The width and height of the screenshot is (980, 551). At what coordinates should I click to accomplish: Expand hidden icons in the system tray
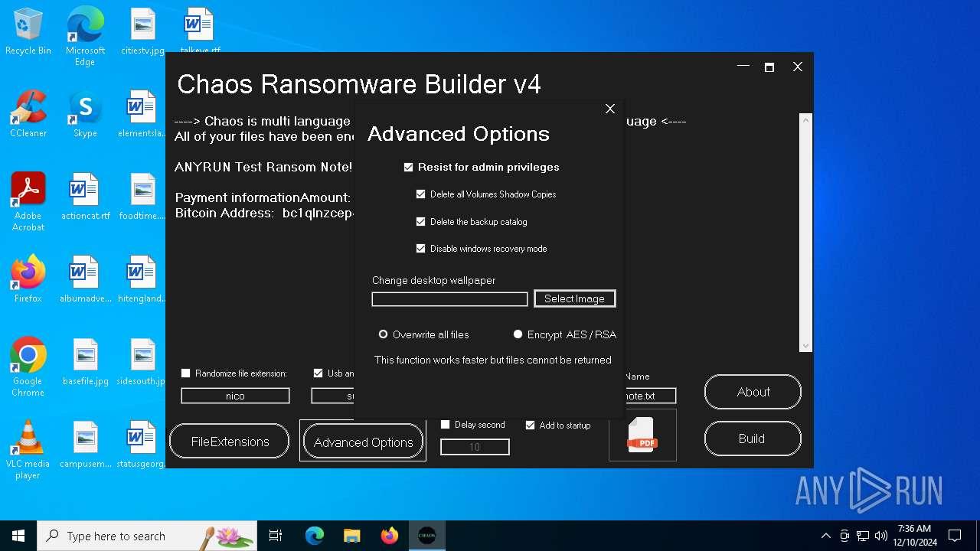click(x=826, y=535)
